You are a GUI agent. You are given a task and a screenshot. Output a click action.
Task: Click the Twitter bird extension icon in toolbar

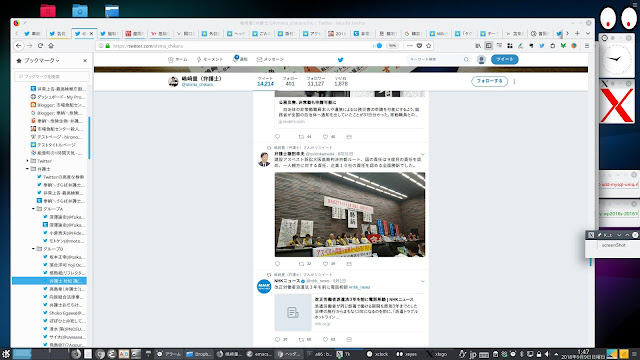[542, 46]
